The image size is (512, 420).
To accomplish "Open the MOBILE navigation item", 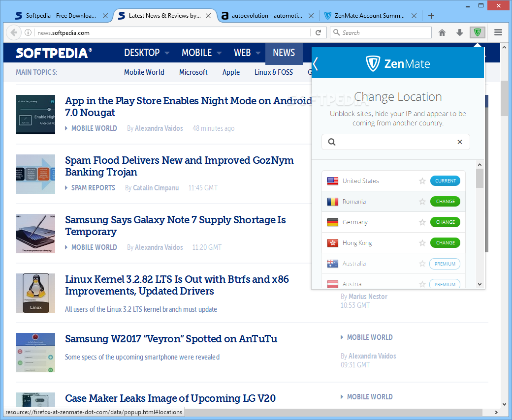I will click(x=196, y=53).
